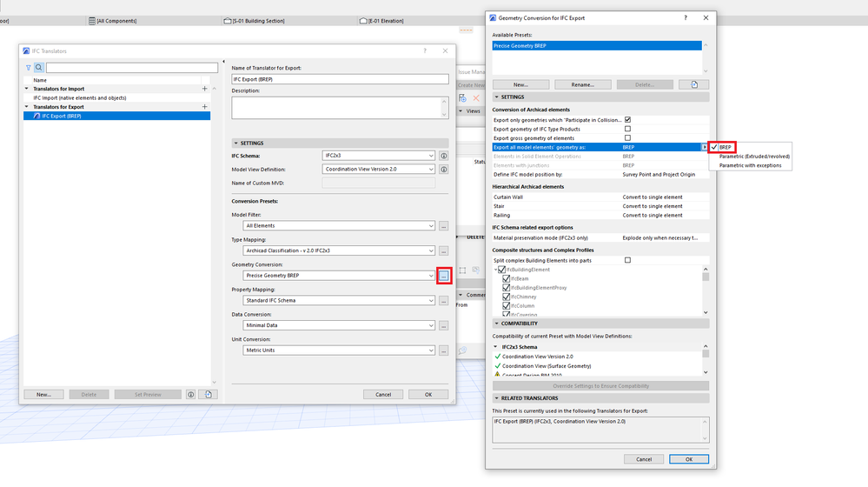Screen dimensions: 868x487
Task: Open Model Filter All Elements dropdown
Action: coord(339,226)
